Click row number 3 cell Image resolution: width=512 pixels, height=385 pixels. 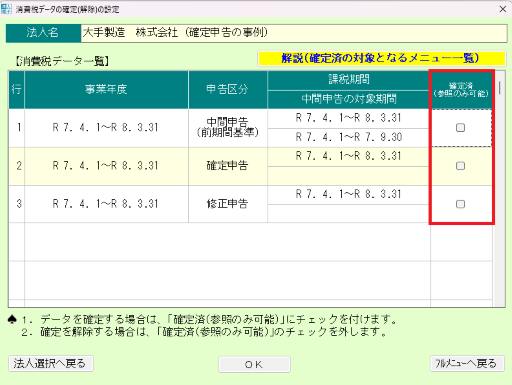click(17, 204)
